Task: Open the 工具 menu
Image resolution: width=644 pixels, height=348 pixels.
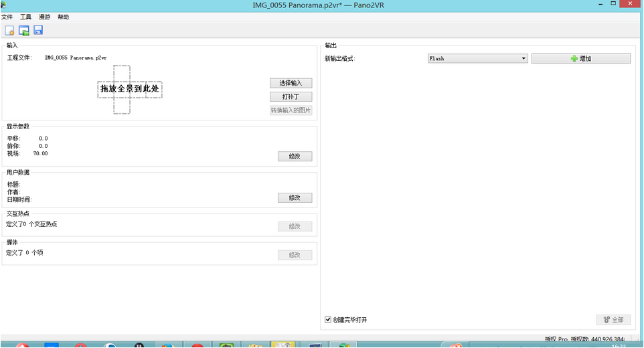Action: [x=26, y=17]
